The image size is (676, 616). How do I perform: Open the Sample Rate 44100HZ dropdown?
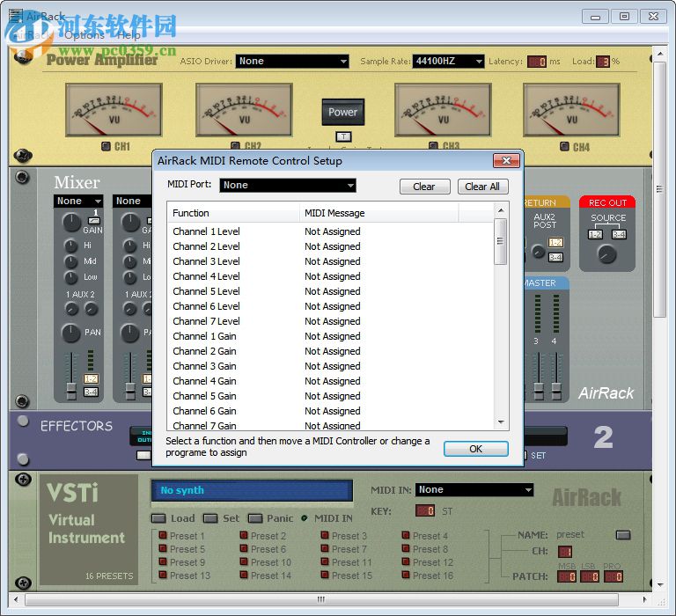pyautogui.click(x=448, y=61)
